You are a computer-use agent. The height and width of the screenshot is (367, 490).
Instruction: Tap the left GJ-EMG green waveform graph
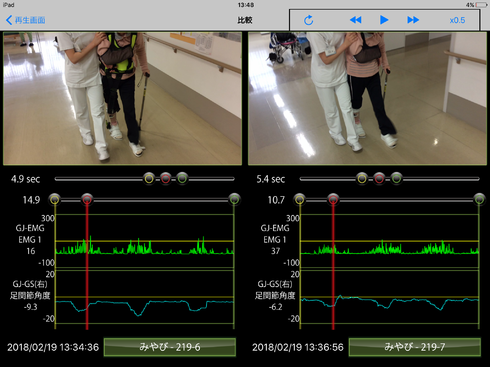[144, 241]
